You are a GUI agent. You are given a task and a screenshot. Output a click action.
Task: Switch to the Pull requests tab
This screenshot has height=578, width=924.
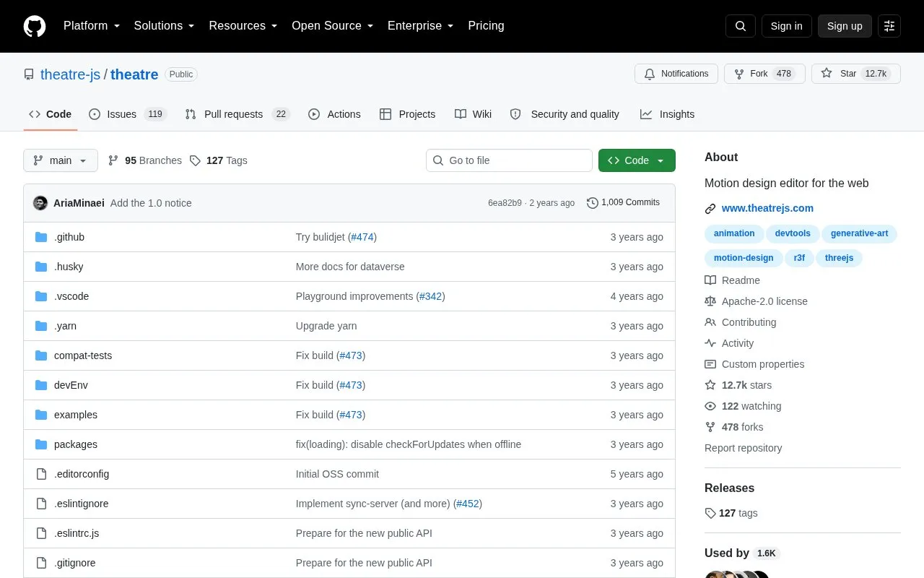click(x=237, y=114)
